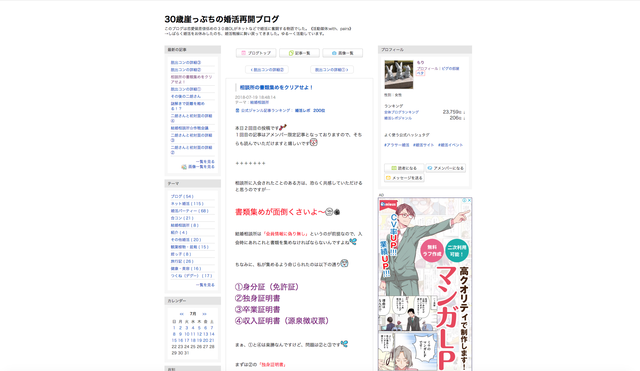
Task: Open the ブログトップ button
Action: [x=256, y=53]
